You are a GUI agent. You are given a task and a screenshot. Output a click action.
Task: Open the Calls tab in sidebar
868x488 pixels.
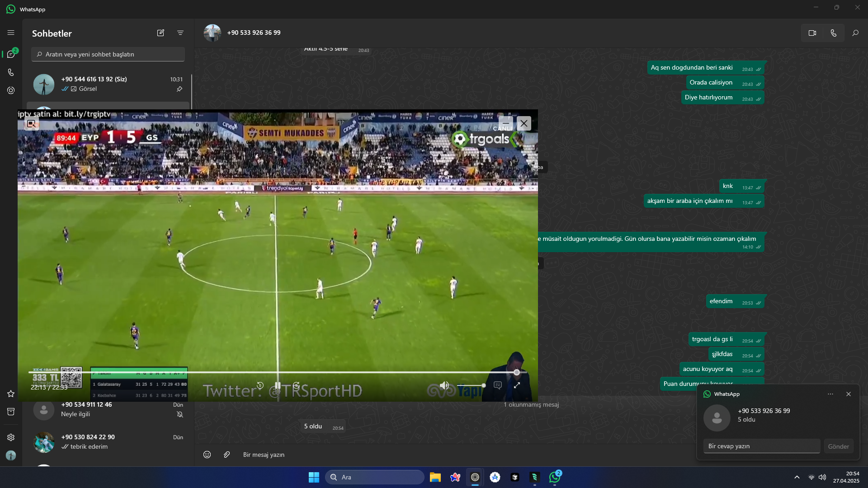(x=11, y=72)
